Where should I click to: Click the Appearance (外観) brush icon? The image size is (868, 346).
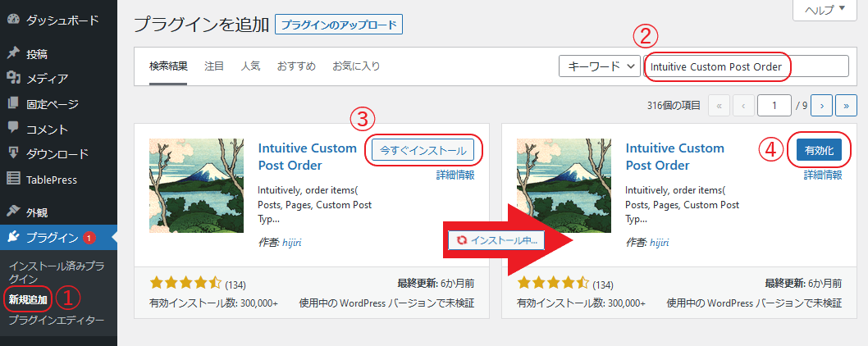coord(13,212)
